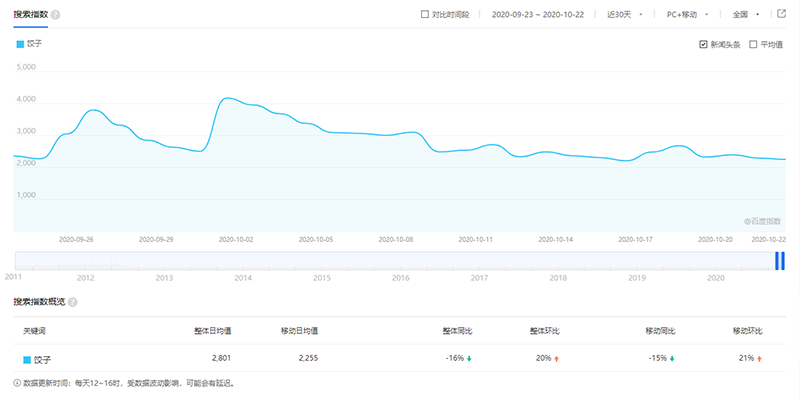The image size is (800, 400).
Task: Click the red up arrow beside 21% 移动环比
Action: (x=760, y=358)
